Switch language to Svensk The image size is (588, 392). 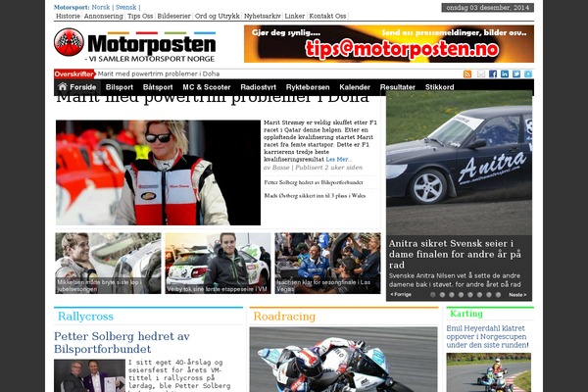[x=126, y=7]
